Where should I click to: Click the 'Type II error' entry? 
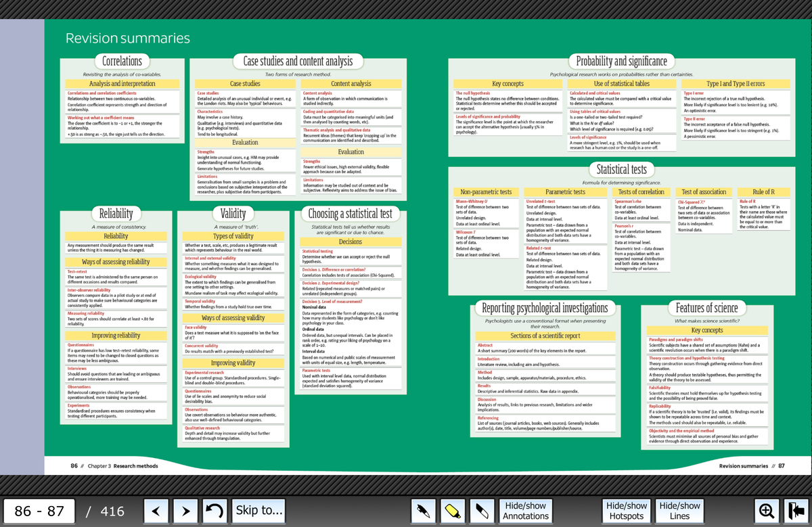click(695, 118)
